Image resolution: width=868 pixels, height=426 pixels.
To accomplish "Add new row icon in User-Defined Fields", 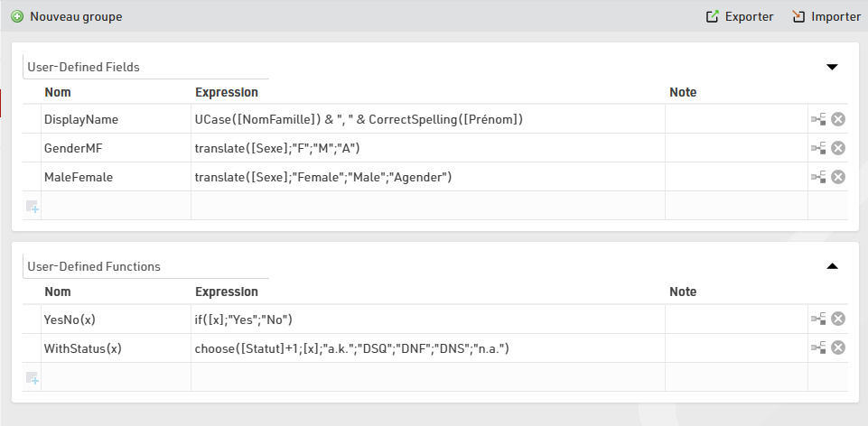I will (32, 207).
